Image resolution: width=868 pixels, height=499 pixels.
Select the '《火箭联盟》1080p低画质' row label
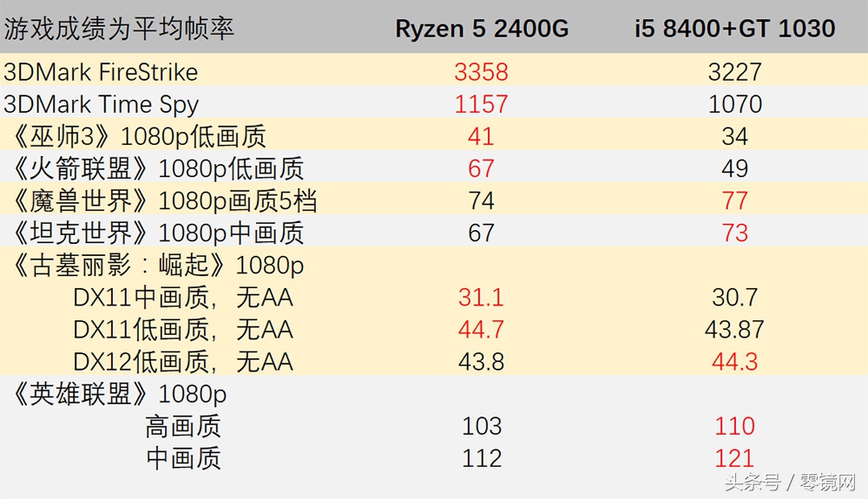pyautogui.click(x=158, y=168)
